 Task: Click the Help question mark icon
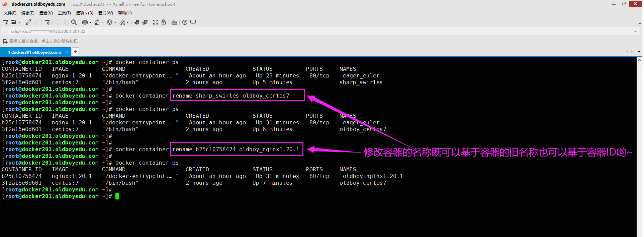(x=185, y=22)
